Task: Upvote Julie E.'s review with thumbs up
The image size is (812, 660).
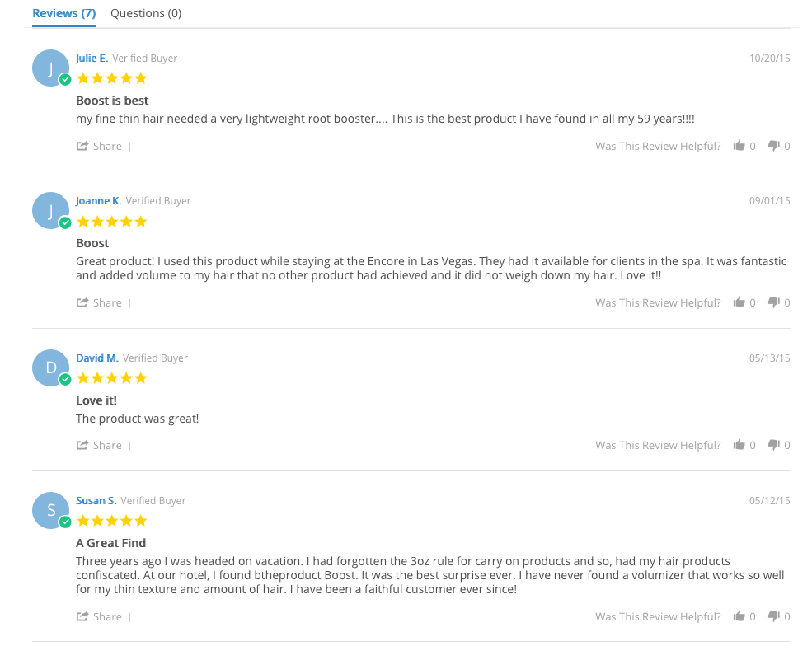Action: point(739,146)
